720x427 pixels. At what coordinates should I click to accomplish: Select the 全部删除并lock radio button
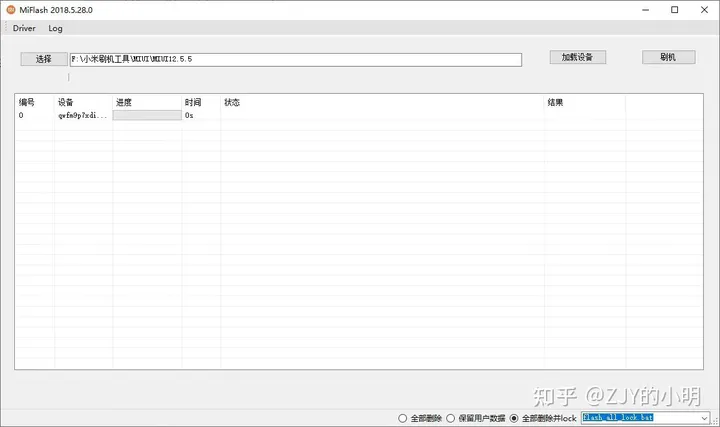point(514,418)
